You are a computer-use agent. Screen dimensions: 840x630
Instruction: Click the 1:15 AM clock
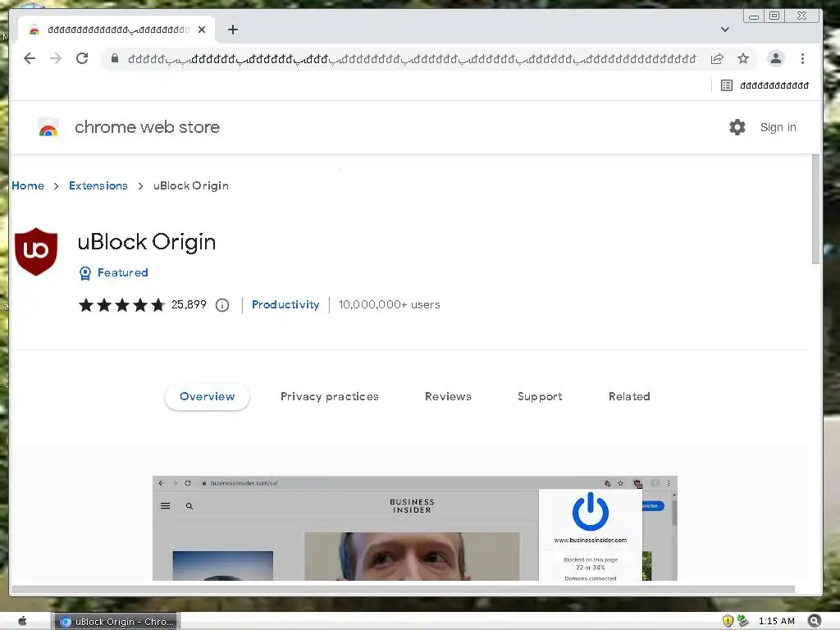click(776, 622)
